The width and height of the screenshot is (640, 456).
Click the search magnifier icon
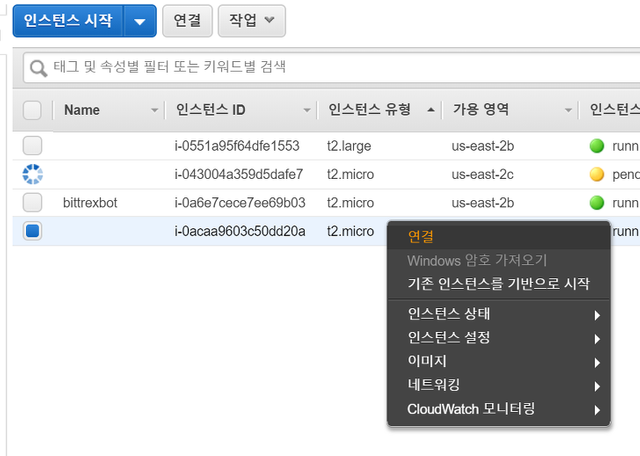[x=38, y=68]
